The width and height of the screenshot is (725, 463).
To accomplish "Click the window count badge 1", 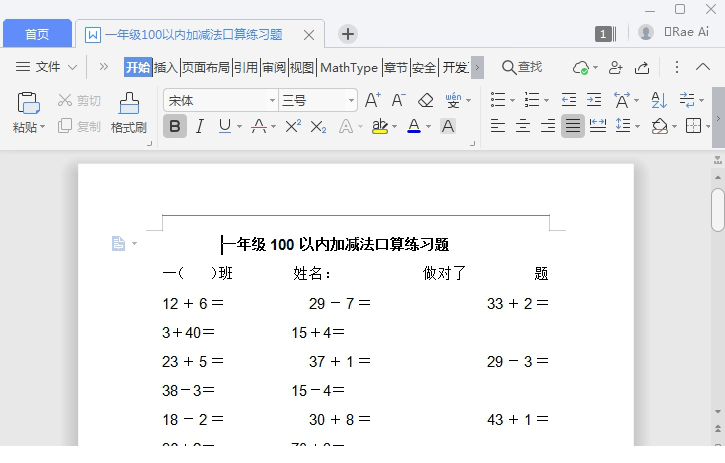I will click(605, 34).
